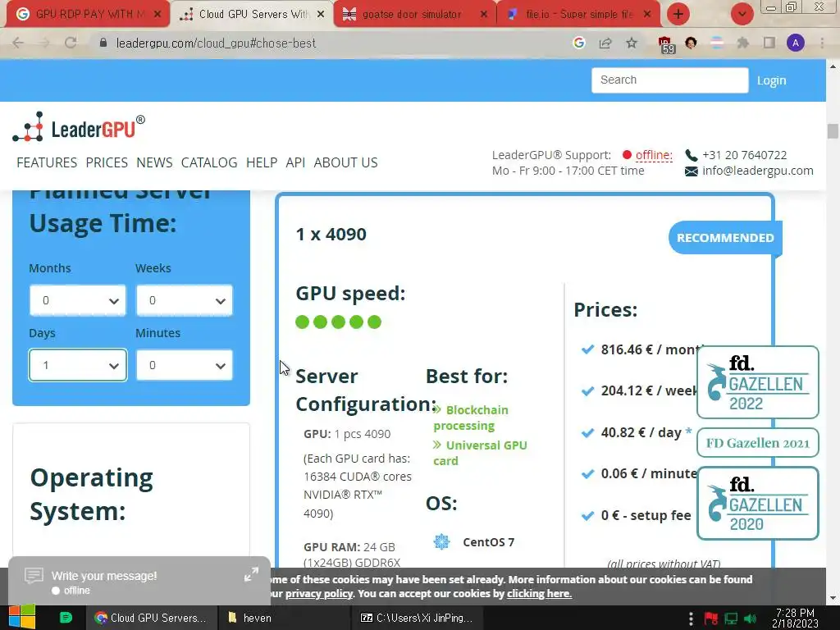Click the network tray icon

[x=731, y=619]
